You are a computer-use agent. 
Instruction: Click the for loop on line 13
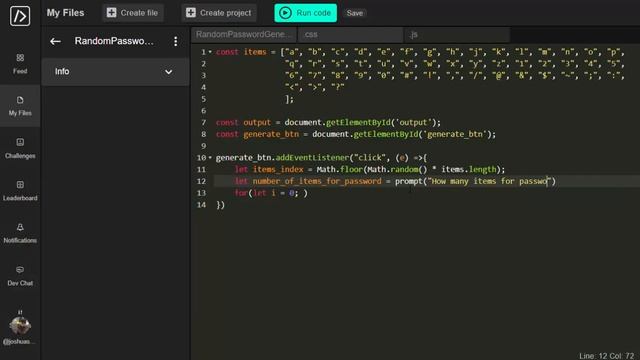pyautogui.click(x=271, y=193)
